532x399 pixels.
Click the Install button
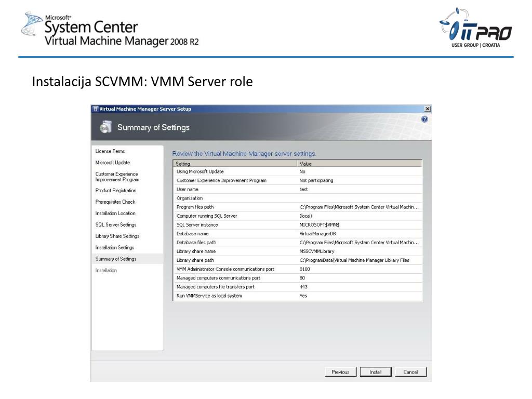tap(376, 372)
